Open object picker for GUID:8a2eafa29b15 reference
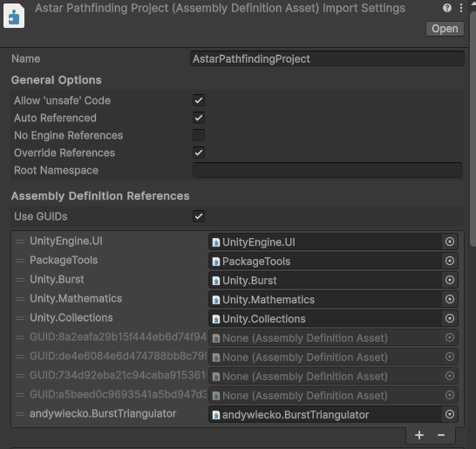The image size is (476, 449). pyautogui.click(x=450, y=337)
